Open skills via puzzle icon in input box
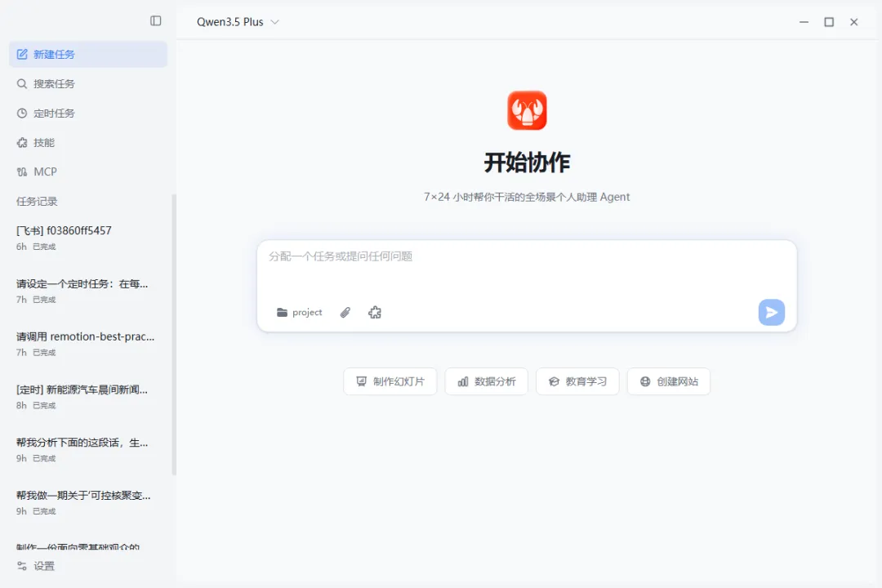Screen dimensions: 882x588 tap(375, 312)
